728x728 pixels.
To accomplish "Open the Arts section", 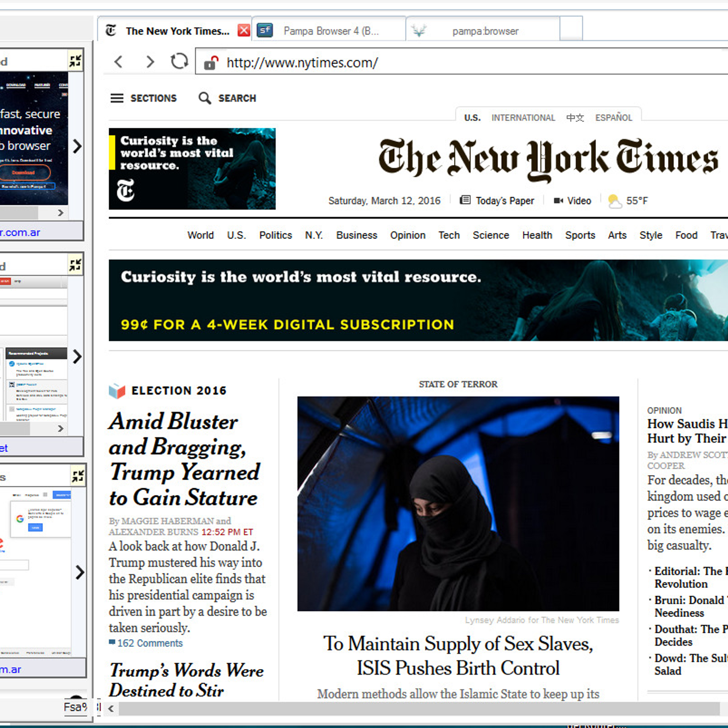I will [617, 235].
